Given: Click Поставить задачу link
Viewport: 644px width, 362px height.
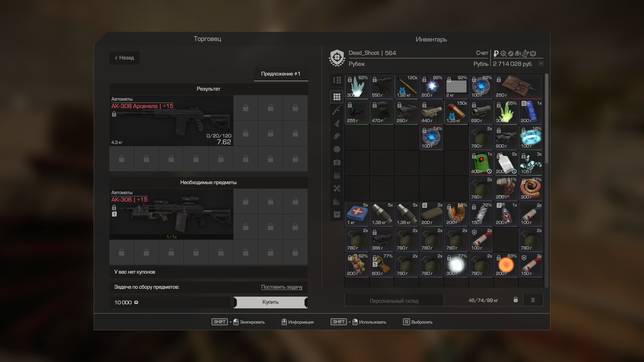Looking at the screenshot, I should (x=281, y=287).
